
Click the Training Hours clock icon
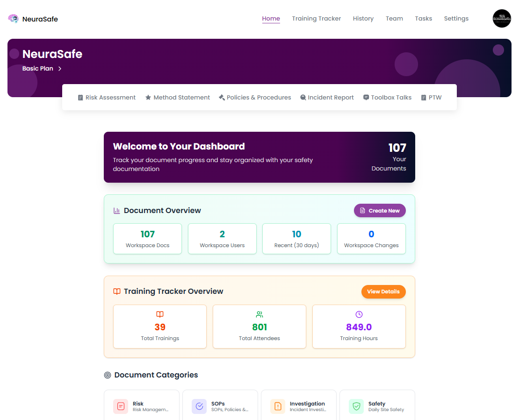pyautogui.click(x=359, y=314)
